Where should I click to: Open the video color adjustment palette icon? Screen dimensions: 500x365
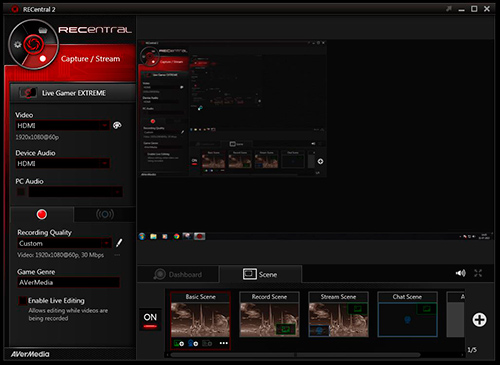[x=117, y=125]
